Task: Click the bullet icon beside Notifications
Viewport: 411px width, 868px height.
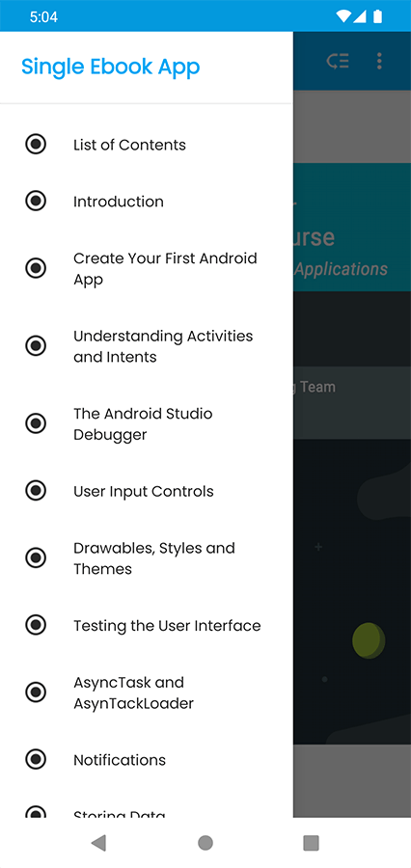Action: tap(36, 759)
